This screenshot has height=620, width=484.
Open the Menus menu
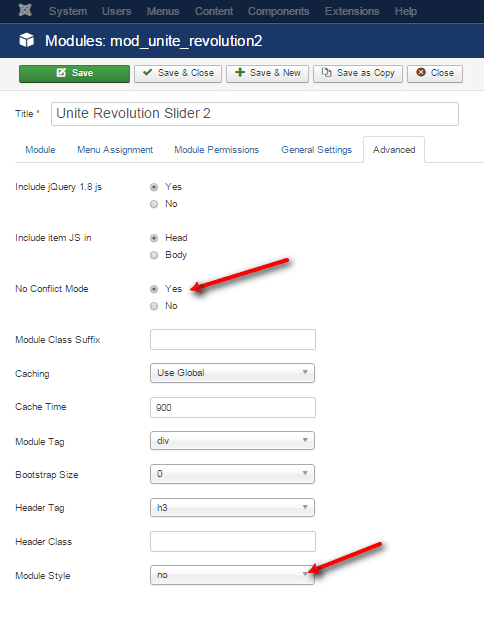[x=163, y=11]
